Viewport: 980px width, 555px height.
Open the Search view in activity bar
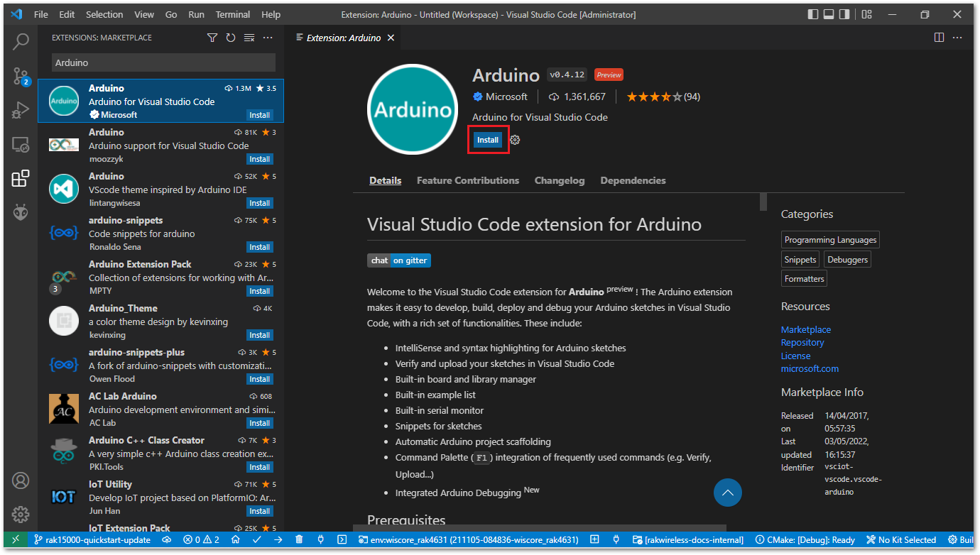point(21,41)
